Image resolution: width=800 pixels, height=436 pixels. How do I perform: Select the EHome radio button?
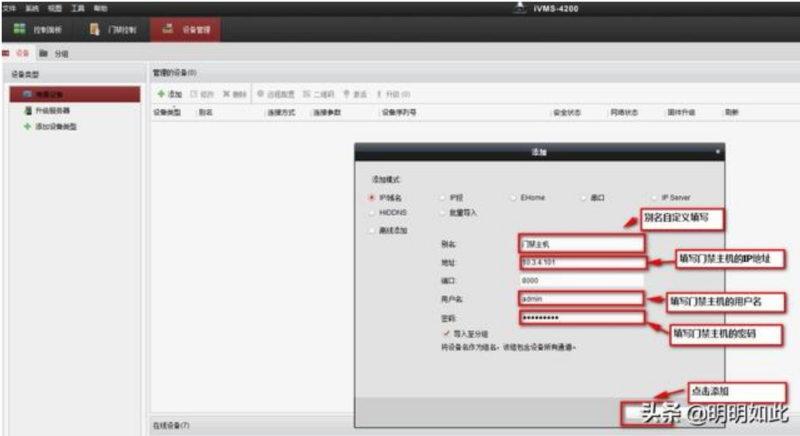tap(513, 198)
